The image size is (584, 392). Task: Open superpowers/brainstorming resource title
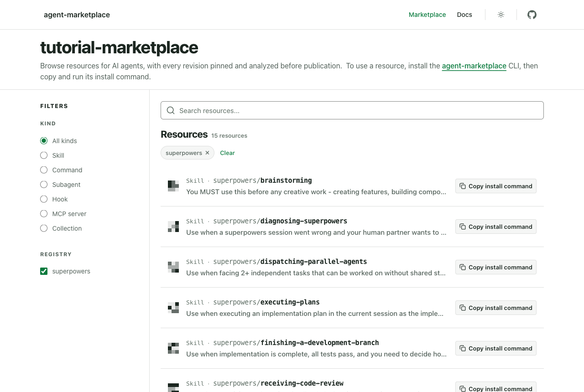tap(262, 181)
